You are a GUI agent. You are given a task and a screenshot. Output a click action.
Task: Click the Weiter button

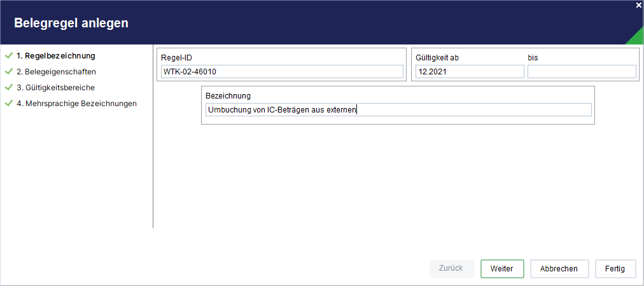[502, 269]
